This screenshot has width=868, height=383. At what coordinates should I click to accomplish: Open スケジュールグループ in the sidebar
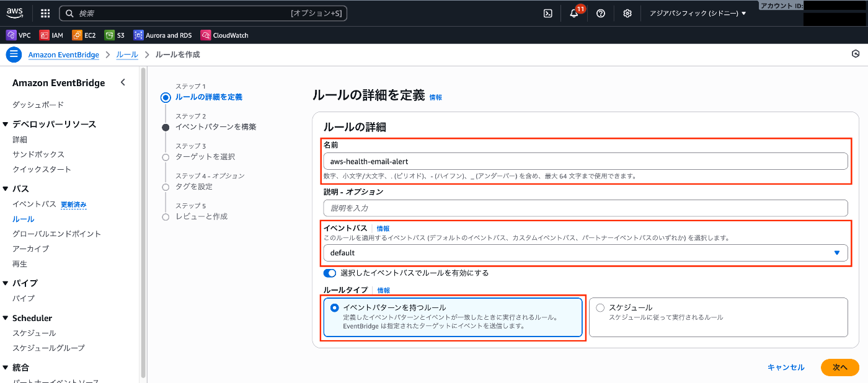(48, 348)
